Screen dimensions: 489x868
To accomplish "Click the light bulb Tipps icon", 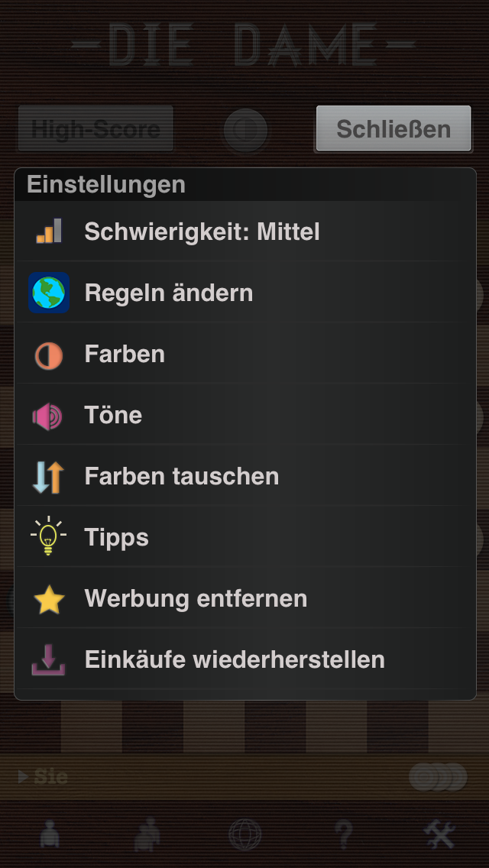I will tap(49, 536).
